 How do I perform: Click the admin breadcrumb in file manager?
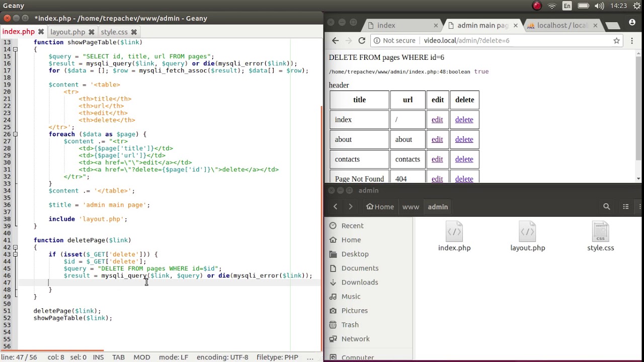click(438, 207)
